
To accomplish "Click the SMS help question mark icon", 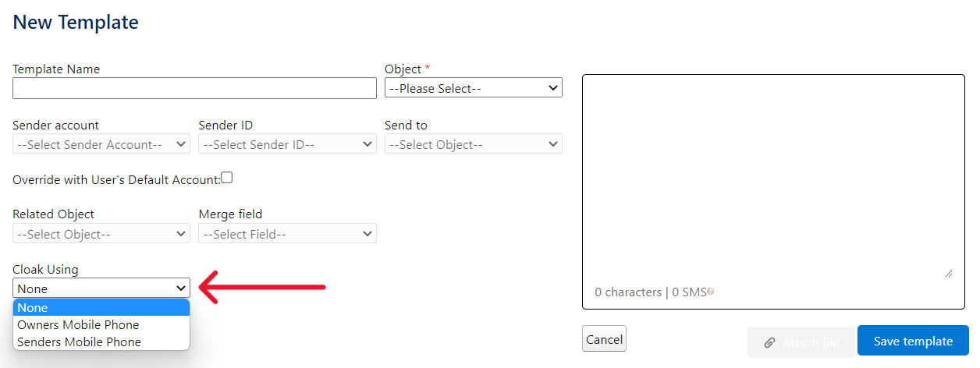I will (711, 292).
